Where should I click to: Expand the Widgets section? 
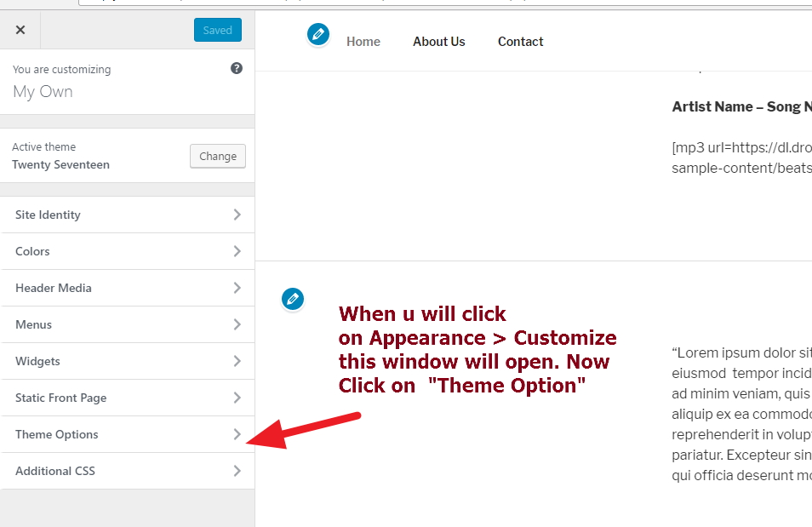tap(128, 361)
